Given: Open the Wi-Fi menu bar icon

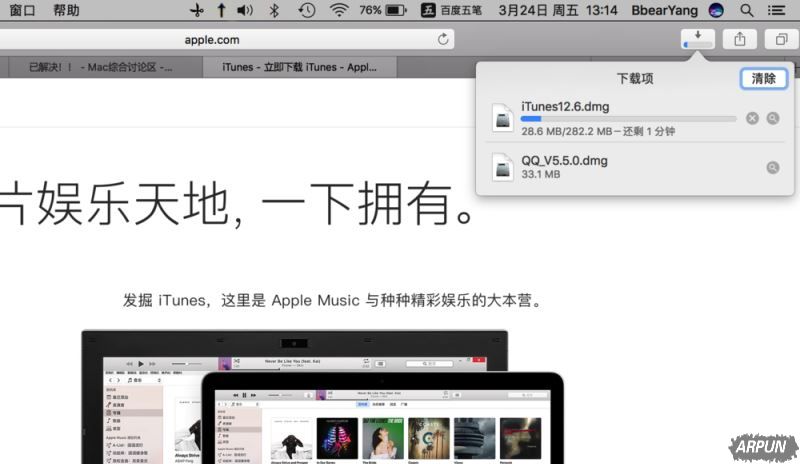Looking at the screenshot, I should point(339,10).
